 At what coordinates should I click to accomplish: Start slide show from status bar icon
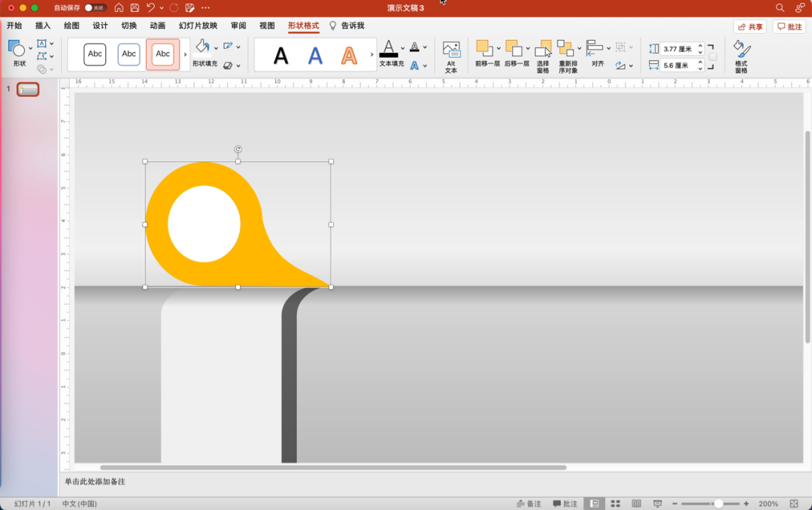pyautogui.click(x=658, y=503)
